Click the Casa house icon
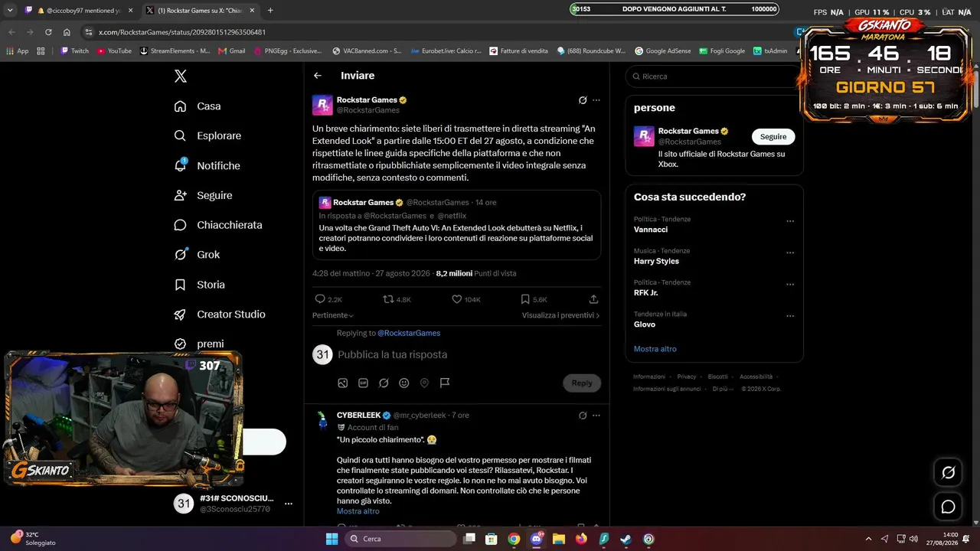Image resolution: width=980 pixels, height=551 pixels. coord(181,106)
